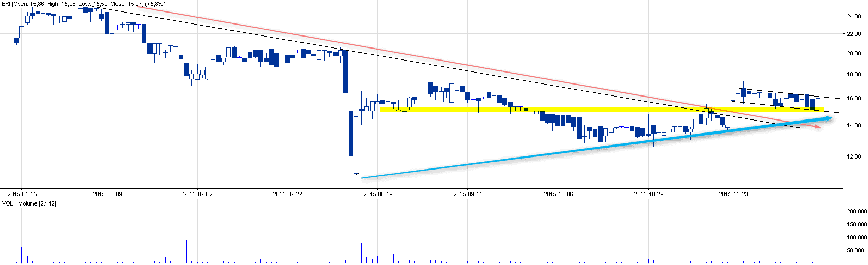Image resolution: width=868 pixels, height=265 pixels.
Task: Click the 2015-08-19 date marker
Action: pos(378,194)
